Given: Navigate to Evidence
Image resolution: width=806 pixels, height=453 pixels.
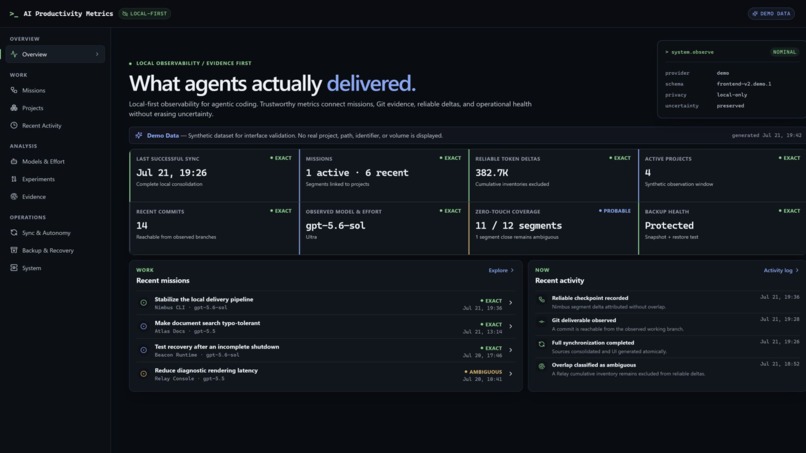Looking at the screenshot, I should coord(55,196).
